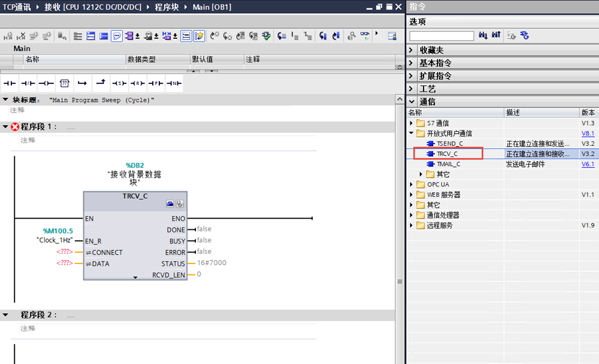Viewport: 599px width, 364px height.
Task: Collapse the 开放式用户通信 folder
Action: coord(412,134)
